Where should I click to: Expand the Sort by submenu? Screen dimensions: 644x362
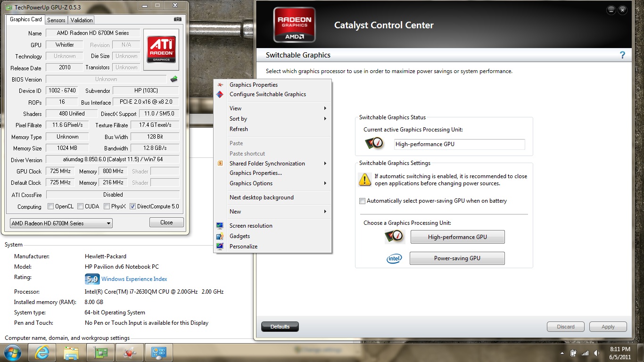(273, 119)
